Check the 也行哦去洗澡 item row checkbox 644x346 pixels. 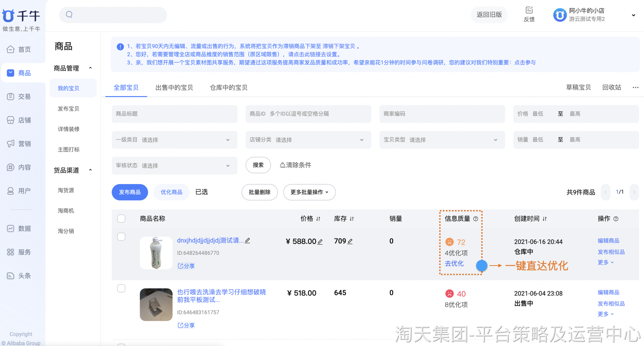pyautogui.click(x=121, y=288)
